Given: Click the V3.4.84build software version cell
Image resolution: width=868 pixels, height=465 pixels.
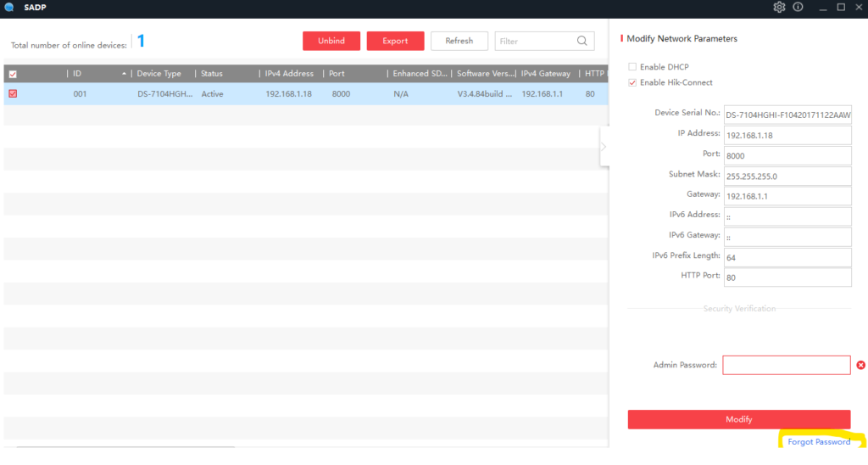Looking at the screenshot, I should 484,94.
